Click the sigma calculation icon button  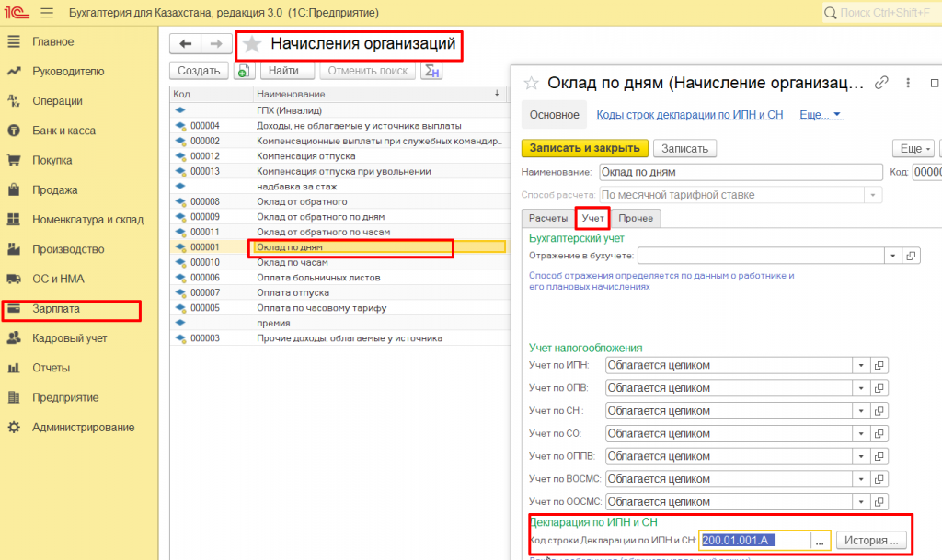click(431, 71)
